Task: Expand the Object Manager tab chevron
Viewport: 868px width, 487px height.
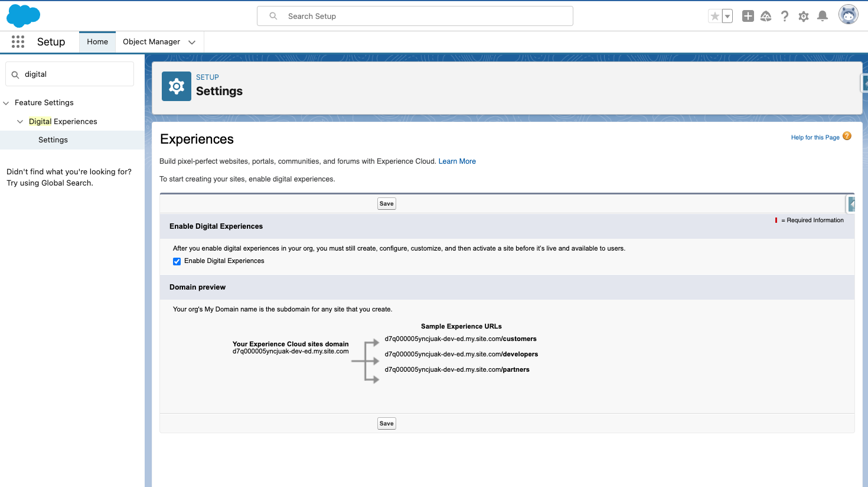Action: click(x=192, y=42)
